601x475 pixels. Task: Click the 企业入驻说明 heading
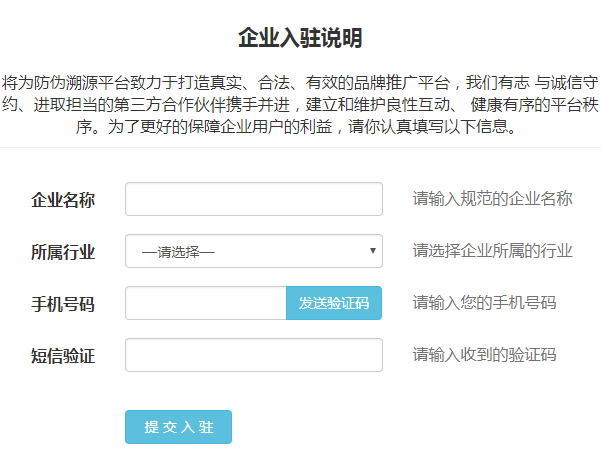click(300, 39)
